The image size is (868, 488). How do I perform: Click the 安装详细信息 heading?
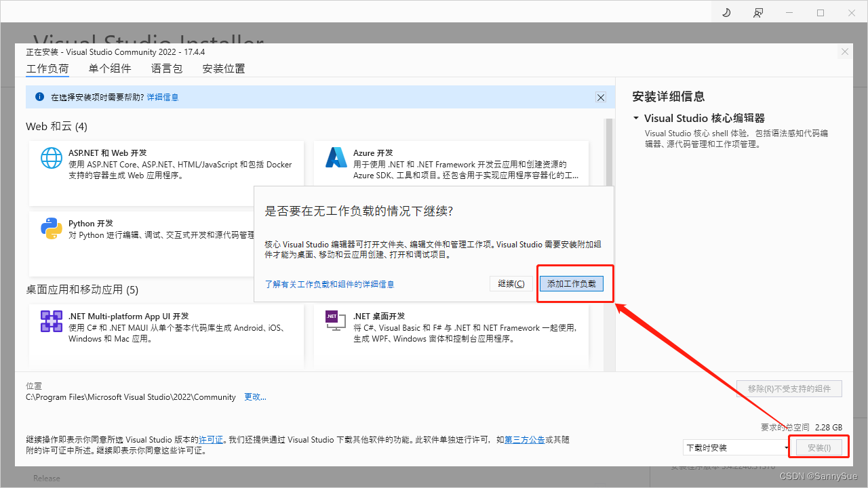pos(668,97)
